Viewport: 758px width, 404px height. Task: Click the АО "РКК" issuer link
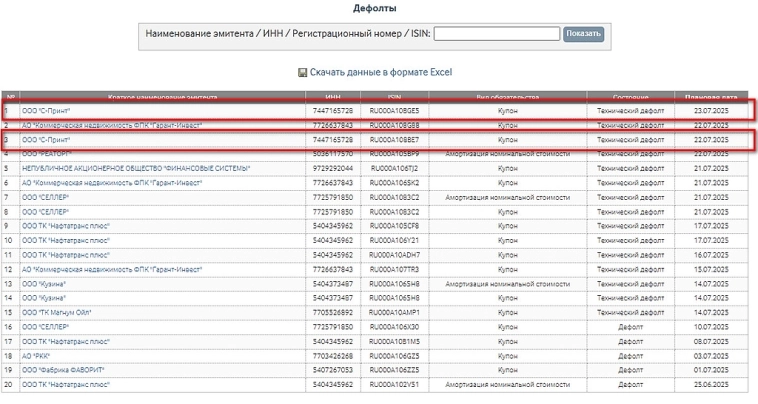tap(36, 356)
